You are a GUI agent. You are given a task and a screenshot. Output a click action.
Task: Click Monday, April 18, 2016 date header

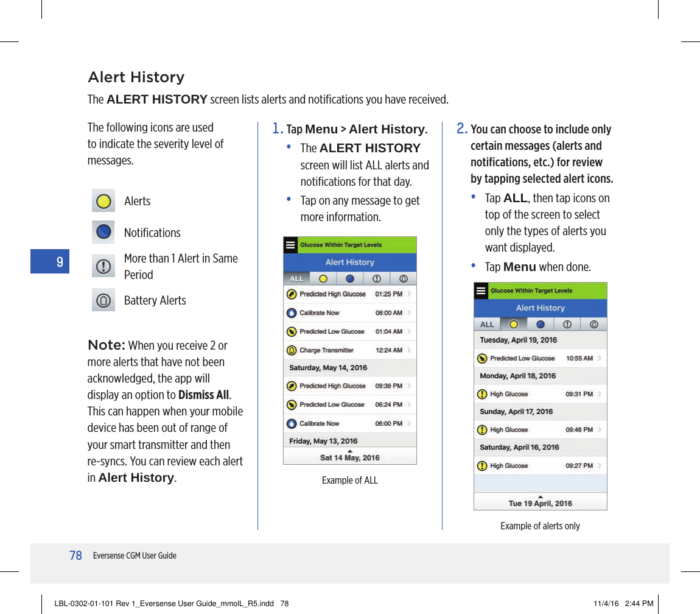[541, 376]
